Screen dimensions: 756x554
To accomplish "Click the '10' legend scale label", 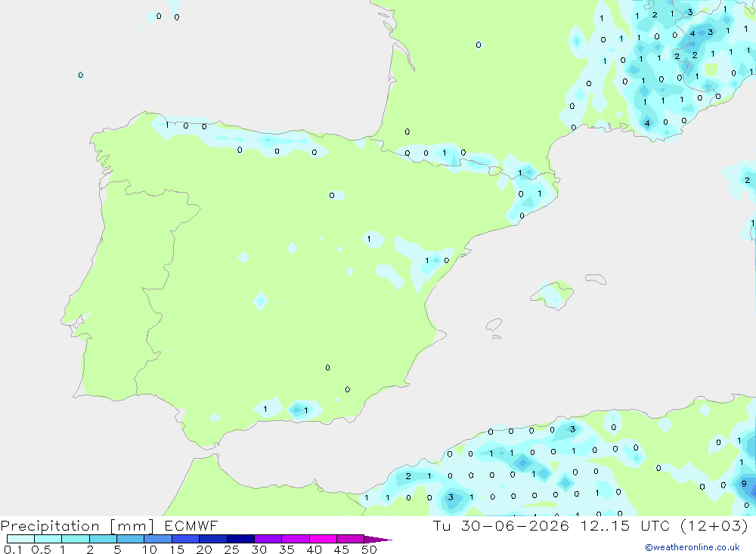I will tap(150, 549).
